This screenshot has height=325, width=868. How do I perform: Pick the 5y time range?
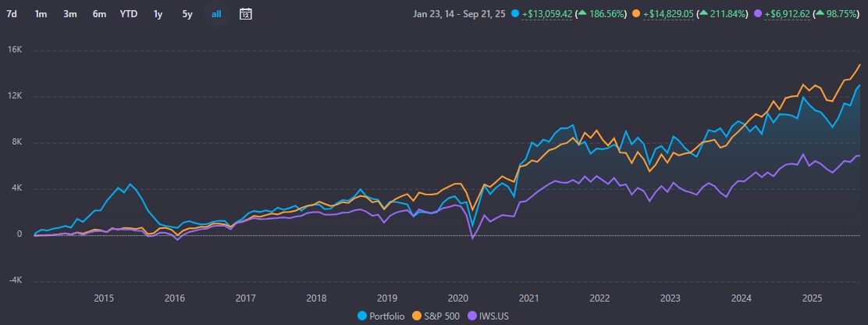[x=187, y=14]
